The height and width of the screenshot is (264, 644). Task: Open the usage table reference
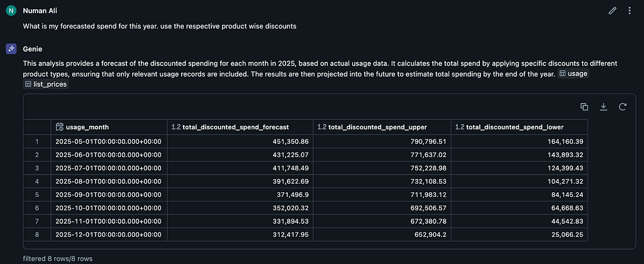click(x=573, y=74)
